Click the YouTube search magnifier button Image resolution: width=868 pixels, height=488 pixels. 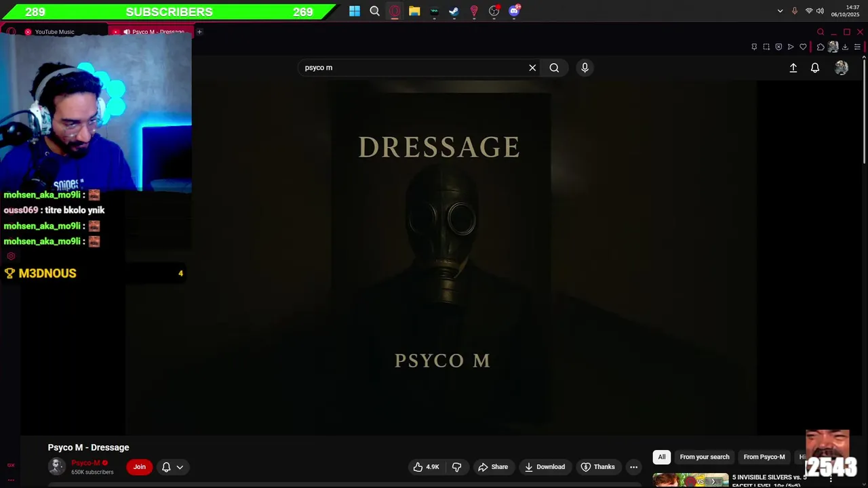tap(554, 68)
